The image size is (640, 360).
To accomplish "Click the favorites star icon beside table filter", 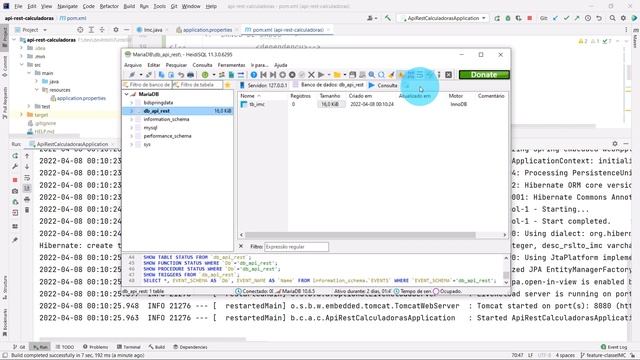I will [228, 85].
